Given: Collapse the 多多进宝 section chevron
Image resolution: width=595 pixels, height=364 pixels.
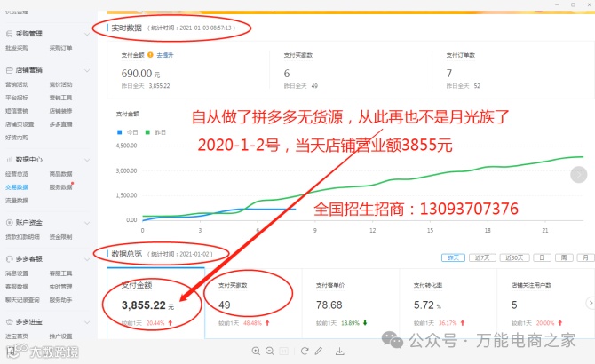Looking at the screenshot, I should coord(87,322).
